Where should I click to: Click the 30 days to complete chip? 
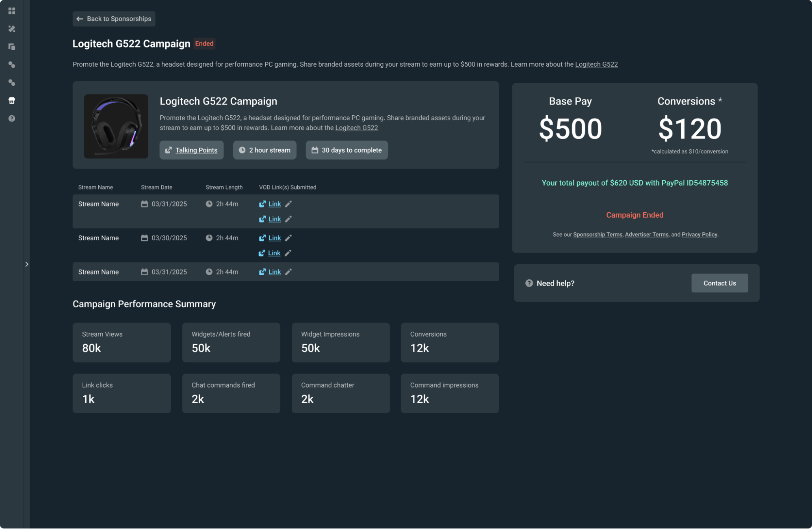[346, 150]
